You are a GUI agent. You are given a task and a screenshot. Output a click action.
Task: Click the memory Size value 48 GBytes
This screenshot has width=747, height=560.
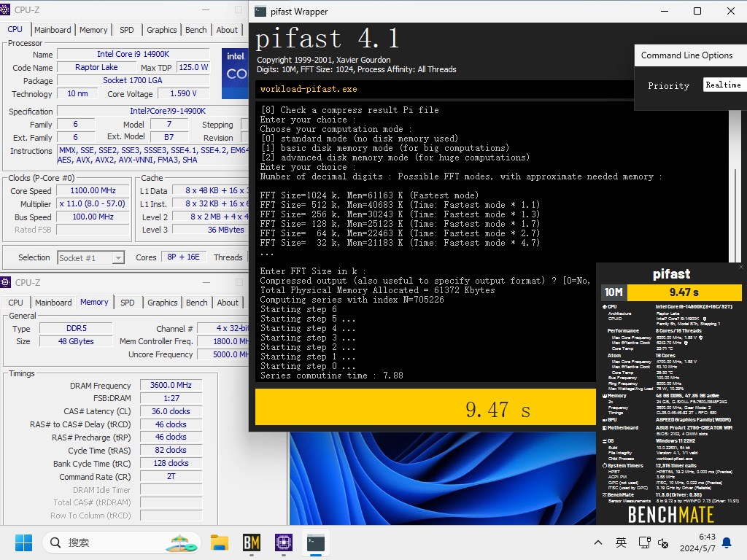pos(76,341)
